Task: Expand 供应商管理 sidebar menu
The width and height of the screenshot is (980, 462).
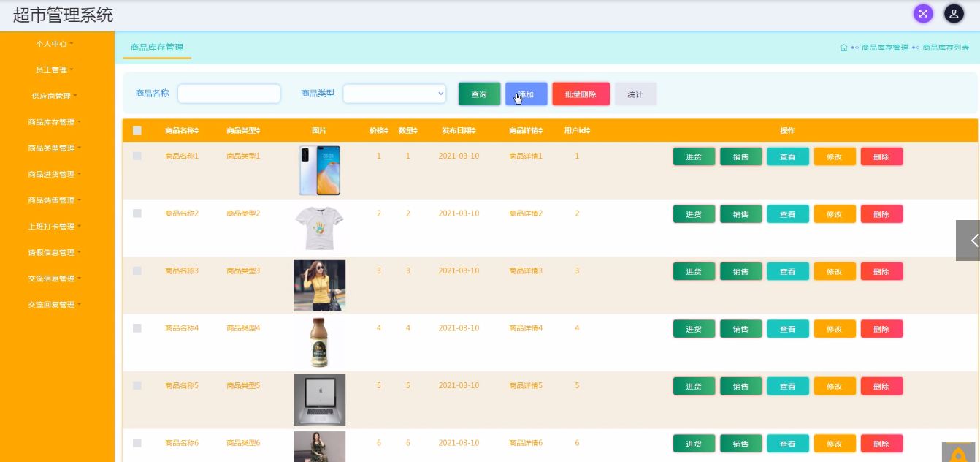Action: click(55, 96)
